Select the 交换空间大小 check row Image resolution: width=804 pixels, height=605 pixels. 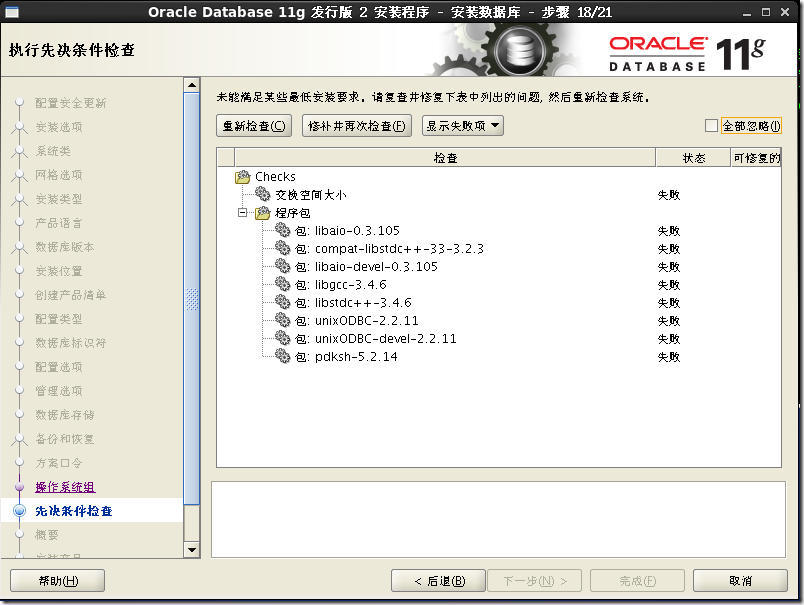[x=499, y=195]
